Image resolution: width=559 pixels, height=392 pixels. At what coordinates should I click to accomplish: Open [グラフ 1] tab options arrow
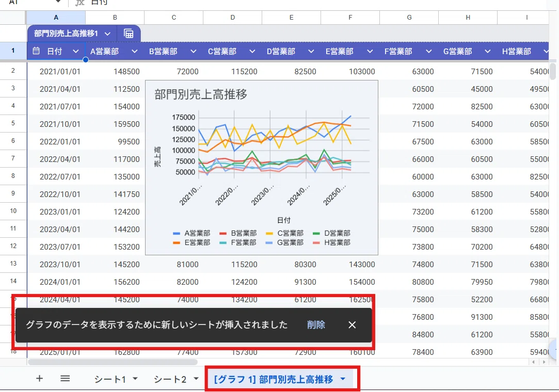pyautogui.click(x=343, y=379)
